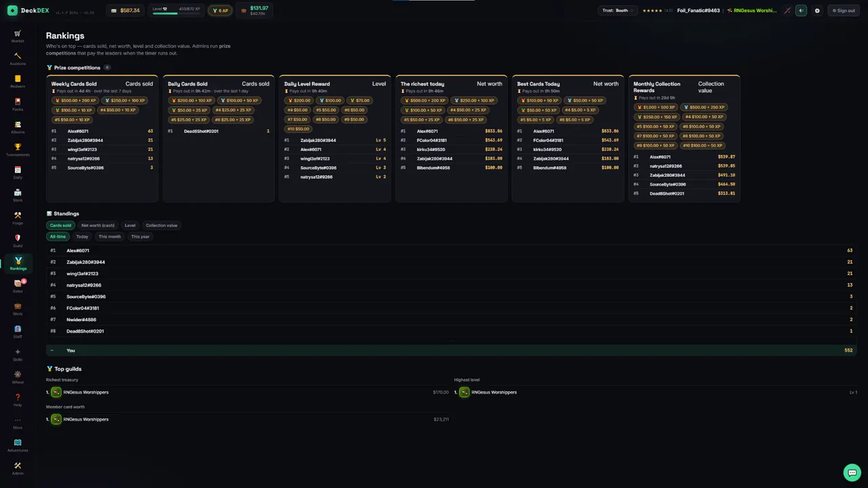
Task: Click the RNGesus Worshi... guild link in header
Action: click(x=751, y=11)
